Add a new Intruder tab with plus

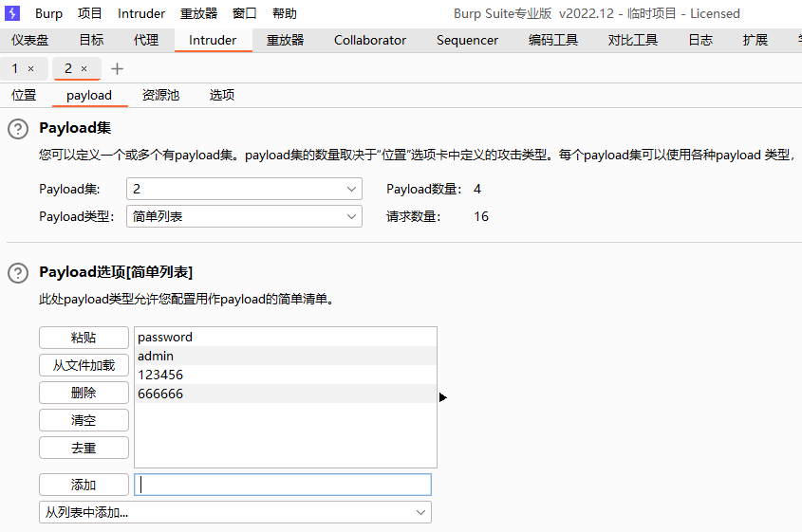click(x=117, y=68)
